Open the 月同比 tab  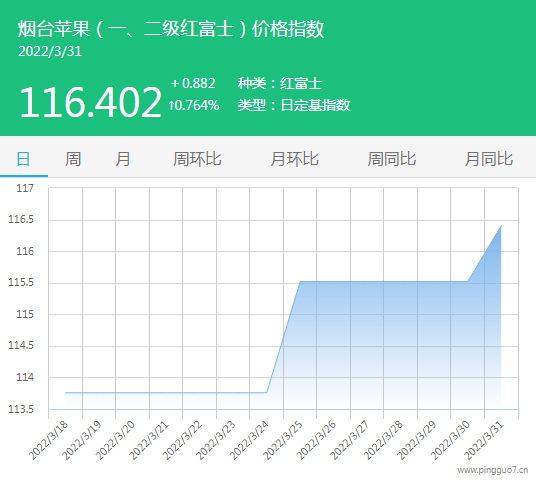tap(489, 159)
